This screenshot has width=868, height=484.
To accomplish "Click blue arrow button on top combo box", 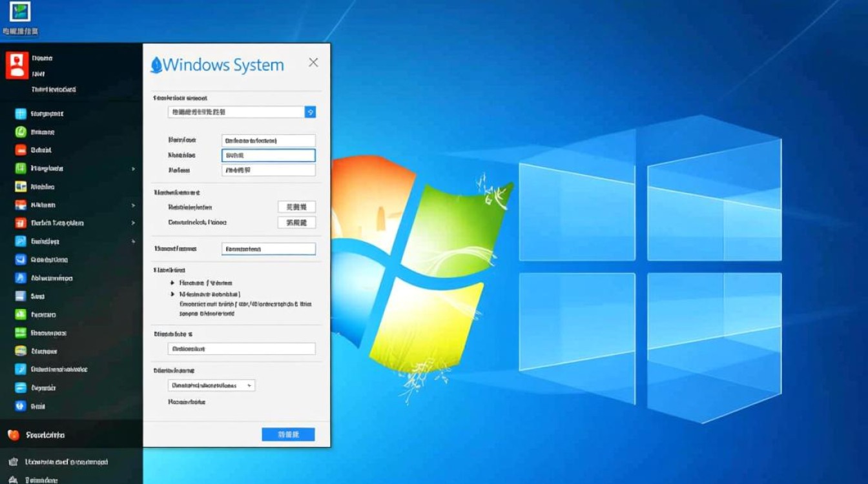I will (310, 112).
